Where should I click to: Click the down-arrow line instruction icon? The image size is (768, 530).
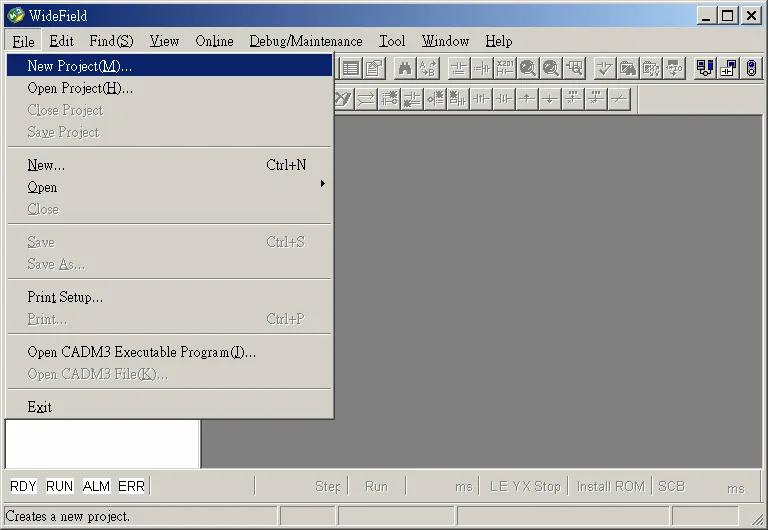[550, 99]
